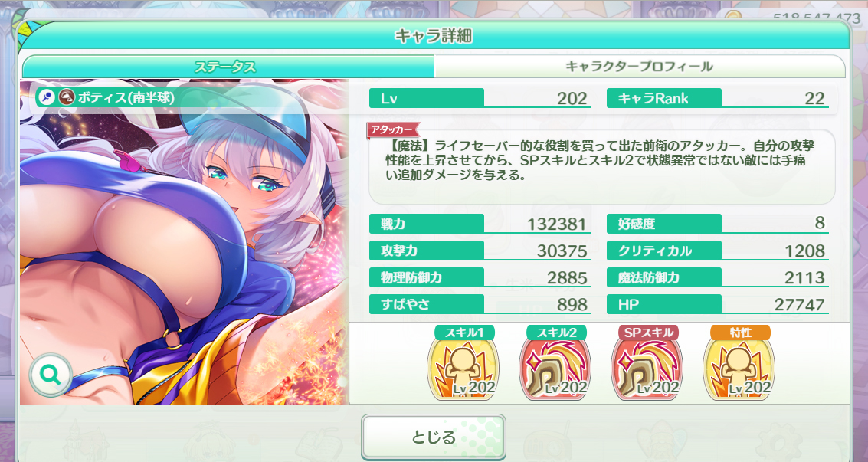Click the Lv 202 level field
Image resolution: width=868 pixels, height=462 pixels.
tap(480, 99)
